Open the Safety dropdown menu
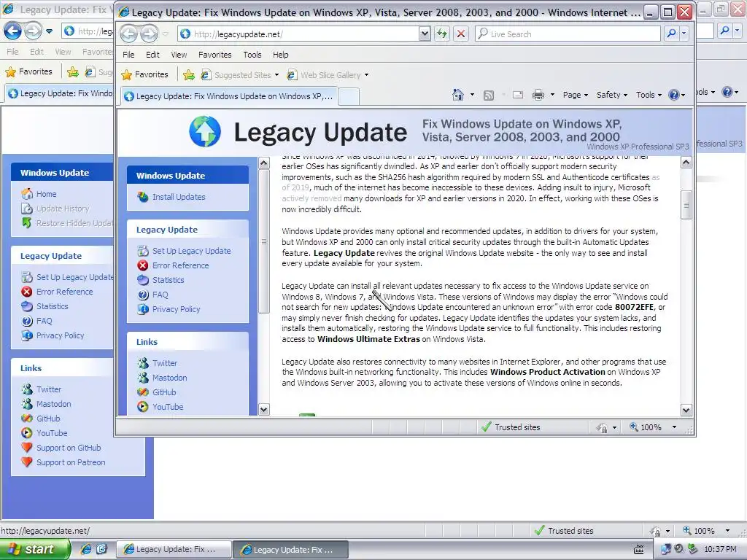This screenshot has height=560, width=747. click(x=612, y=95)
